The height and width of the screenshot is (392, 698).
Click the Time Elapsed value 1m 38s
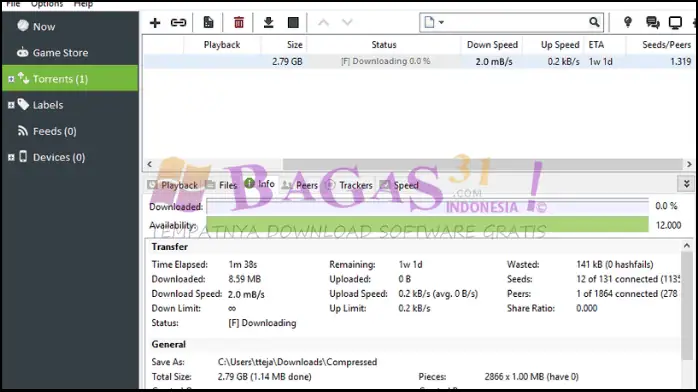coord(243,265)
